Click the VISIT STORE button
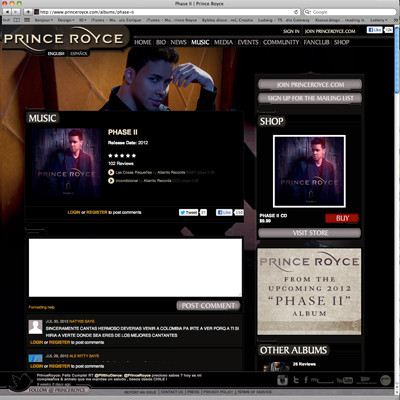 coord(310,233)
